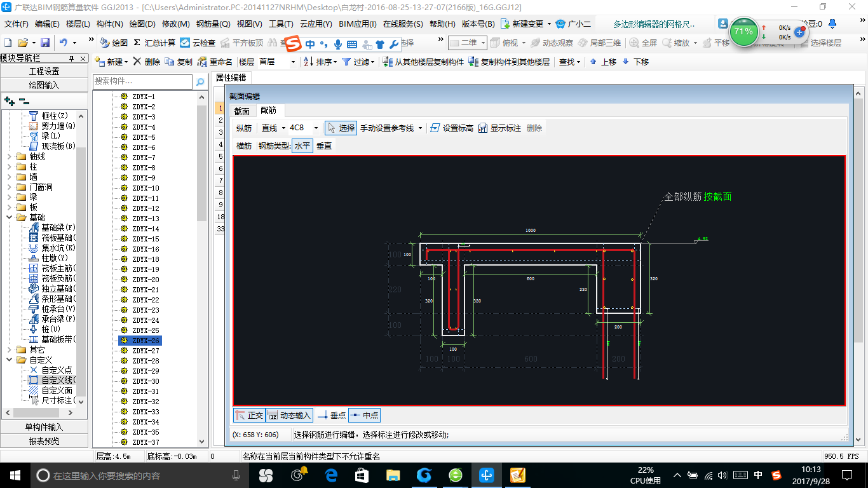Switch to 配筋 tab
Viewport: 868px width, 488px height.
click(269, 111)
